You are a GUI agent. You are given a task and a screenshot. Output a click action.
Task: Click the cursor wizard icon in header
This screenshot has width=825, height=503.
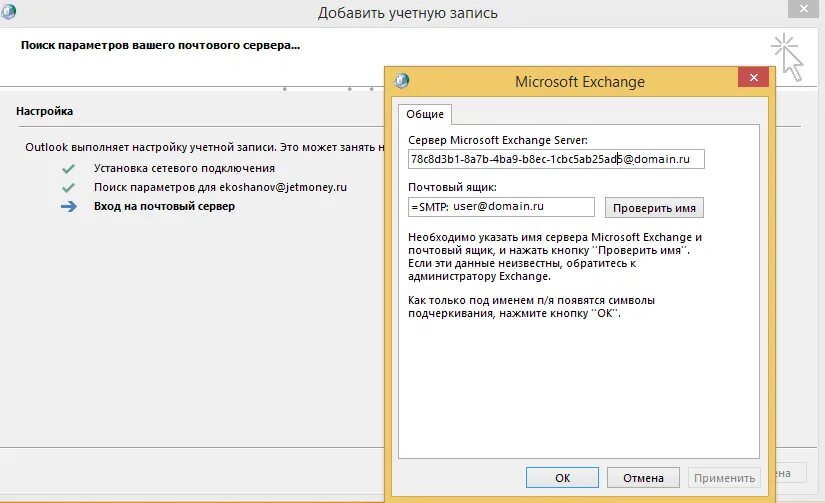coord(787,57)
